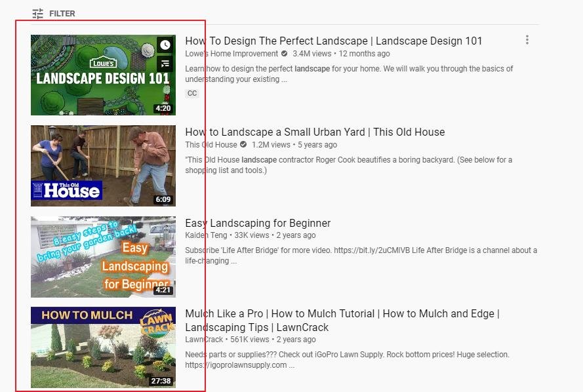Open the Easy Landscaping for Beginner thumbnail
This screenshot has height=392, width=583.
coord(103,257)
